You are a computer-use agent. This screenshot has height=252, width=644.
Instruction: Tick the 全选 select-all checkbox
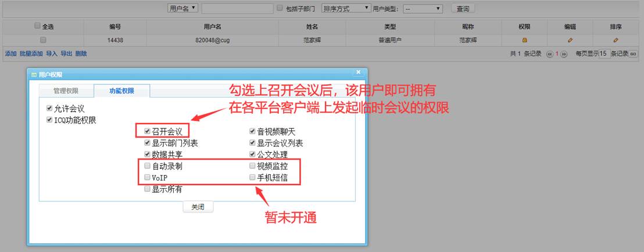pos(38,26)
